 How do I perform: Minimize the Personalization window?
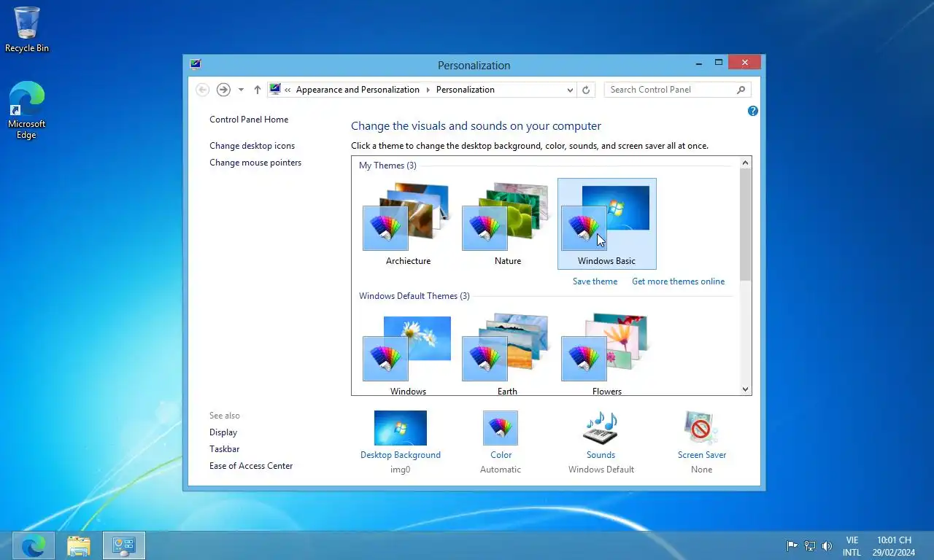click(699, 63)
